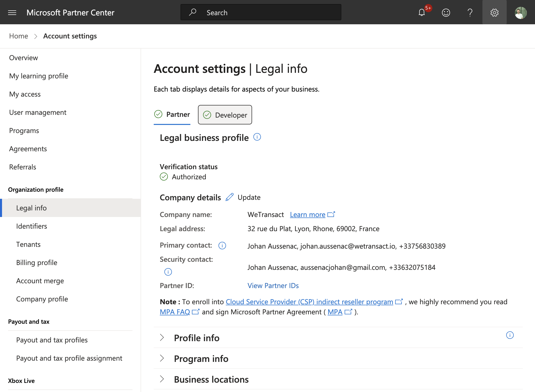Show Primary contact info icon
This screenshot has height=392, width=535.
point(222,245)
